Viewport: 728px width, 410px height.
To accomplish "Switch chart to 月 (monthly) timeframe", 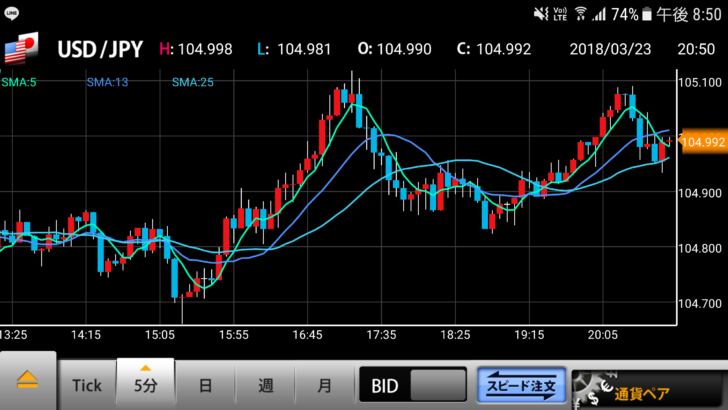I will (x=324, y=384).
